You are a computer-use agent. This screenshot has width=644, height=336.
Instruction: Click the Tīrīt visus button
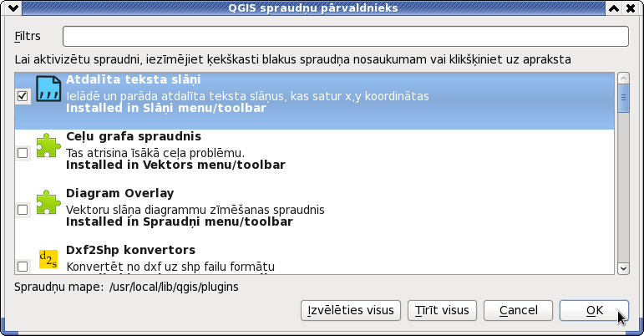442,310
